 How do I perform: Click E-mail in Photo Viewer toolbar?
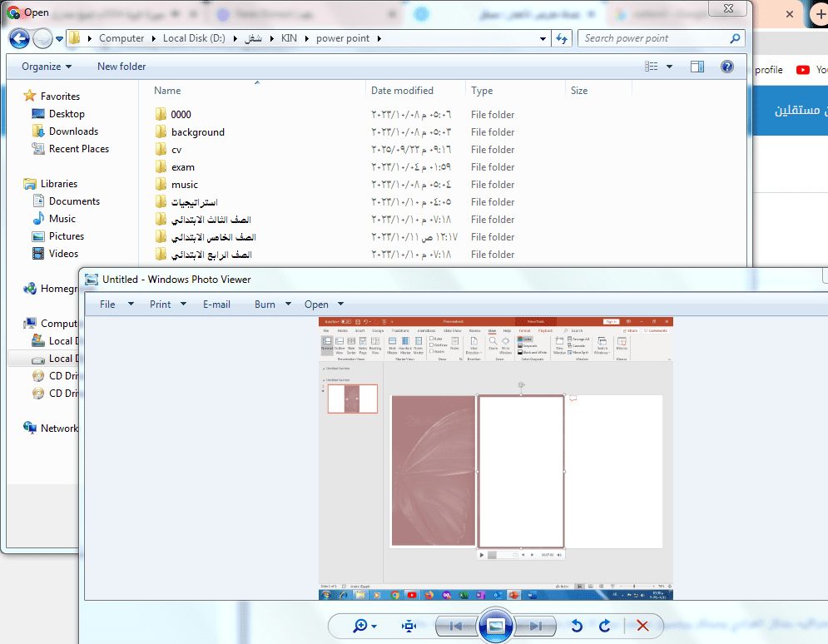(x=216, y=305)
